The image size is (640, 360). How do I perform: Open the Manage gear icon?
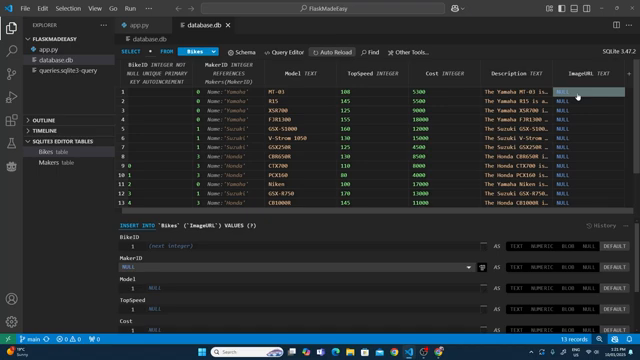tap(11, 322)
